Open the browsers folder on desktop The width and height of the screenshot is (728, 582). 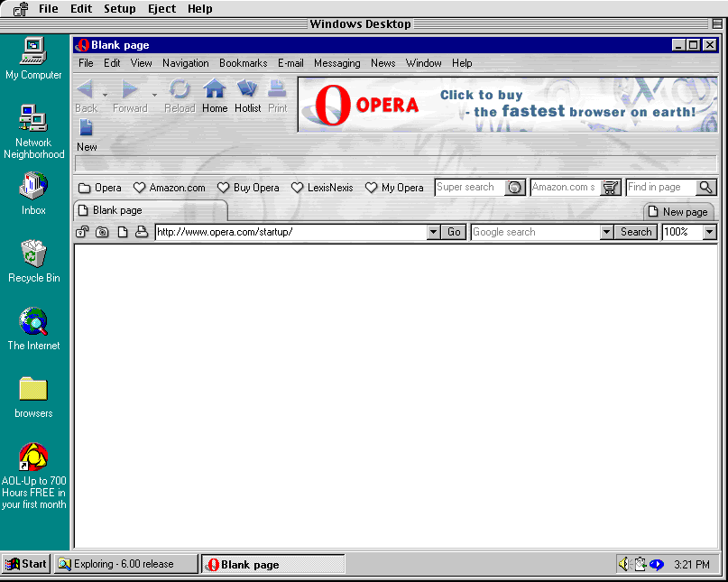[x=33, y=397]
